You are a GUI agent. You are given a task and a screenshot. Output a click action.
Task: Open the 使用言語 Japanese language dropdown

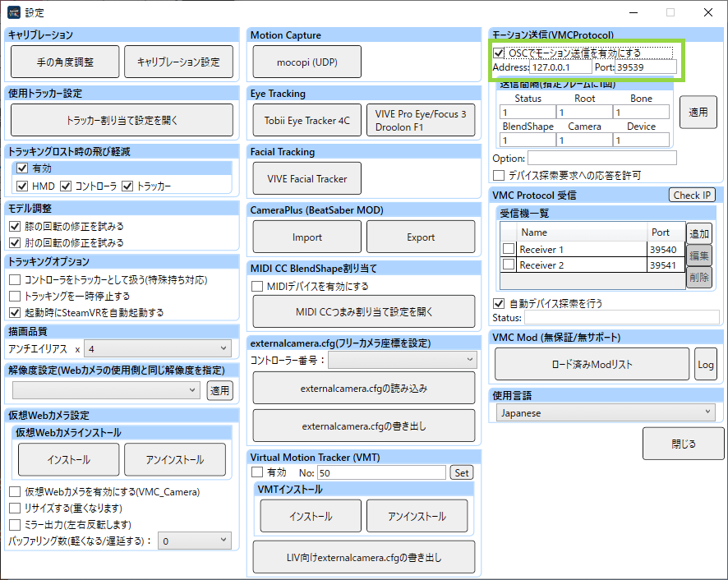tap(606, 412)
